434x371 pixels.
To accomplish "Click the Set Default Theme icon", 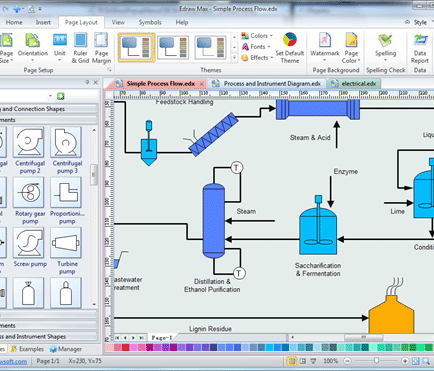I will (290, 48).
